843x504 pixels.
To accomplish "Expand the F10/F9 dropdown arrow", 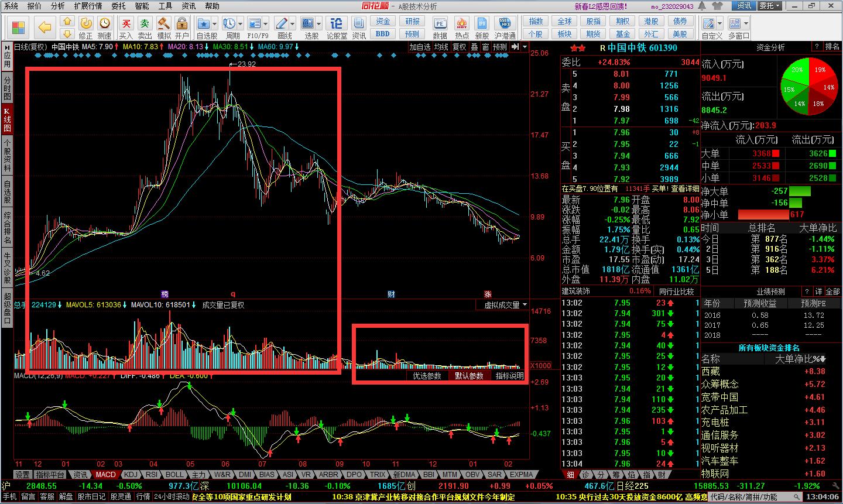I will (265, 24).
